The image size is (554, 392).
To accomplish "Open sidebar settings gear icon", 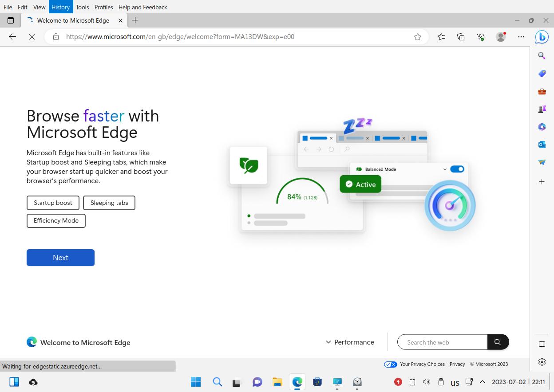I will pyautogui.click(x=542, y=362).
